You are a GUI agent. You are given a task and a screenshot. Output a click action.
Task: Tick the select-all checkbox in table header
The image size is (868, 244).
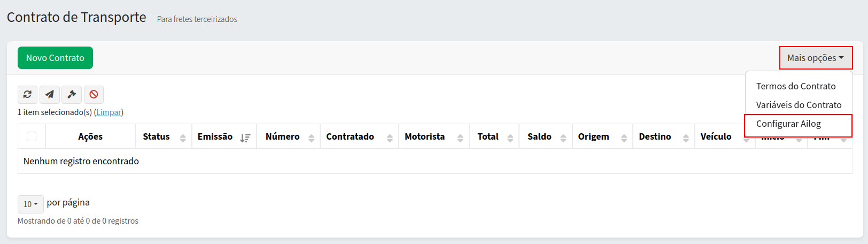tap(32, 136)
